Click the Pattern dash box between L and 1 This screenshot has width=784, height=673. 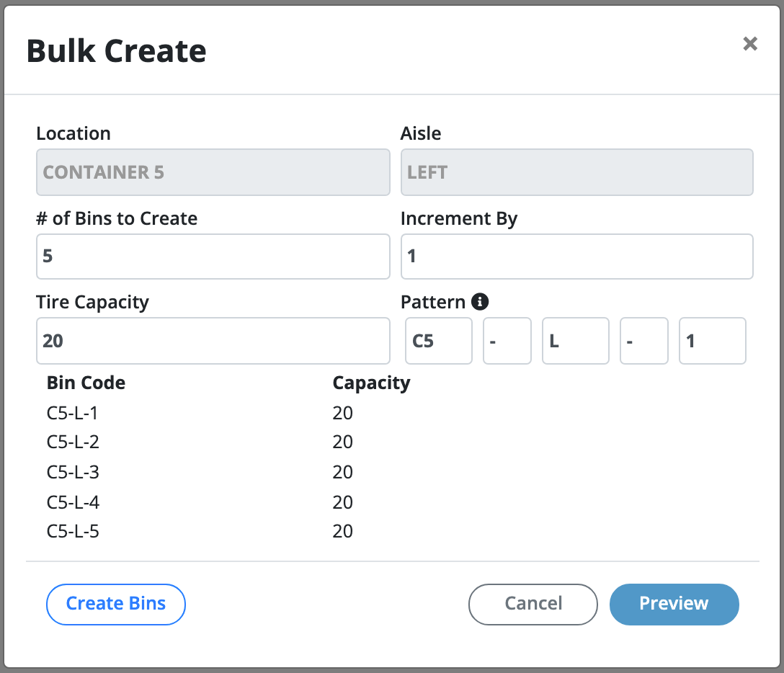643,341
